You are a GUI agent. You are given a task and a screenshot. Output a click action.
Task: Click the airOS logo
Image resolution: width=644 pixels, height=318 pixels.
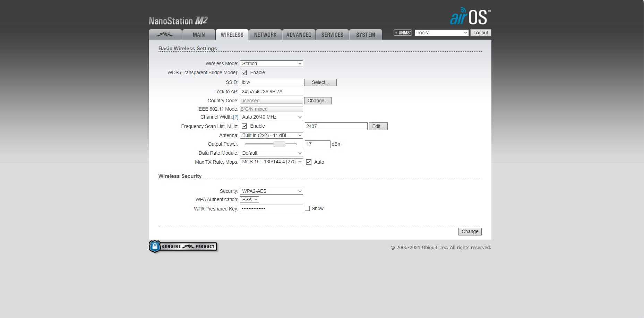tap(470, 16)
